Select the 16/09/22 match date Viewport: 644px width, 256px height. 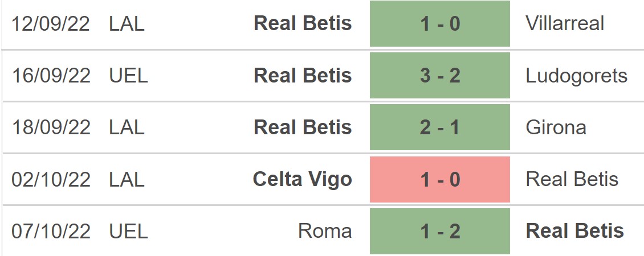[51, 76]
